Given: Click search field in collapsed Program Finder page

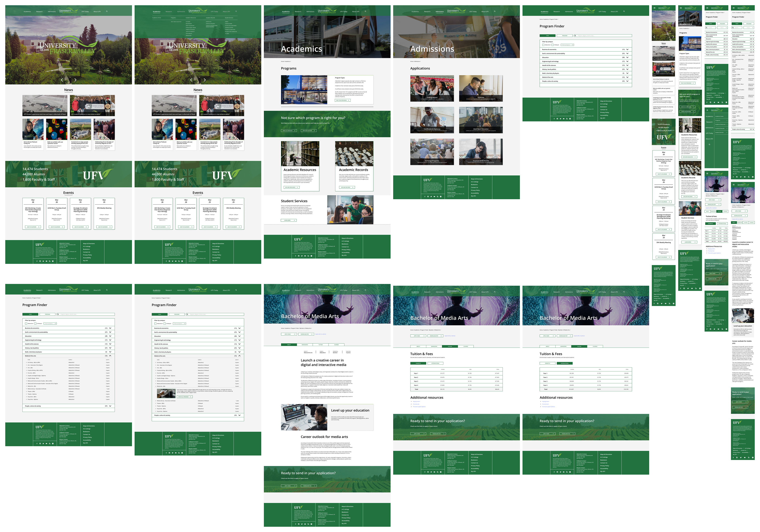Looking at the screenshot, I should pos(603,36).
